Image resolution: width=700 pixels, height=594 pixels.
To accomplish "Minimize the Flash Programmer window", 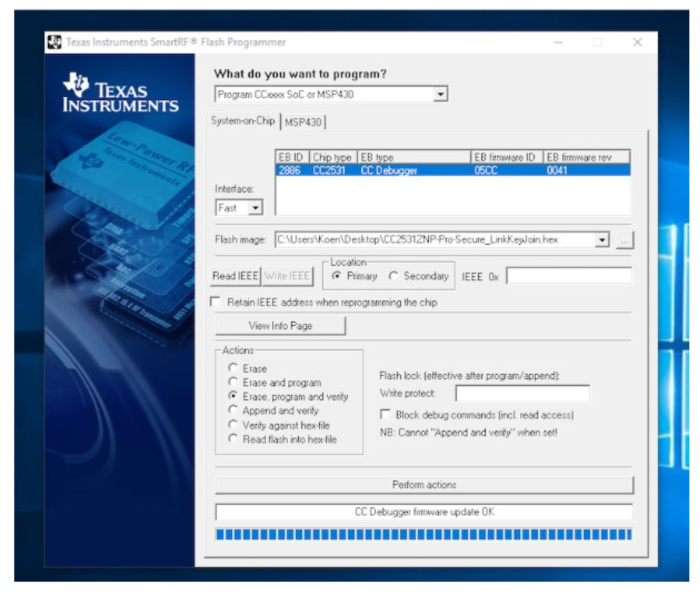I will pyautogui.click(x=558, y=42).
